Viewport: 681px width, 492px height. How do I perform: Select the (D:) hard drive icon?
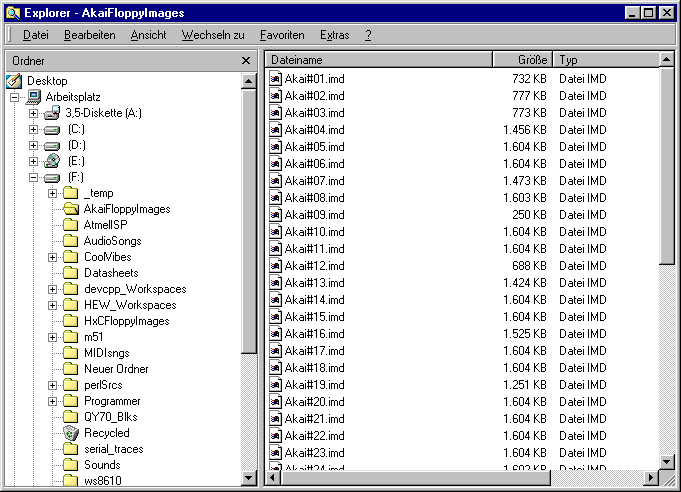pyautogui.click(x=52, y=146)
